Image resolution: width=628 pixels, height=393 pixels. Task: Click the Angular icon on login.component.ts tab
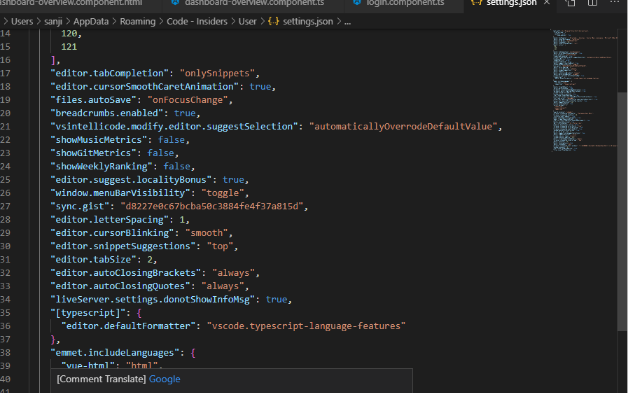coord(357,2)
